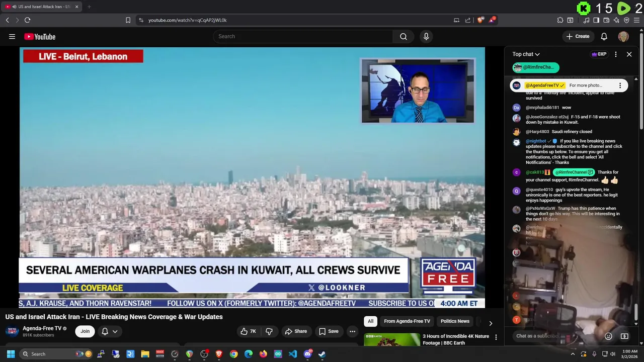Open File Explorer from taskbar

(x=145, y=354)
